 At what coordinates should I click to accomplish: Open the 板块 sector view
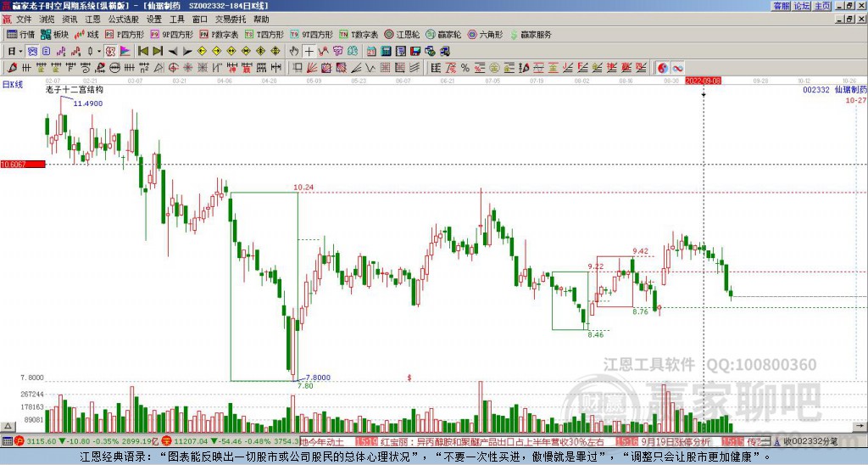[x=54, y=34]
